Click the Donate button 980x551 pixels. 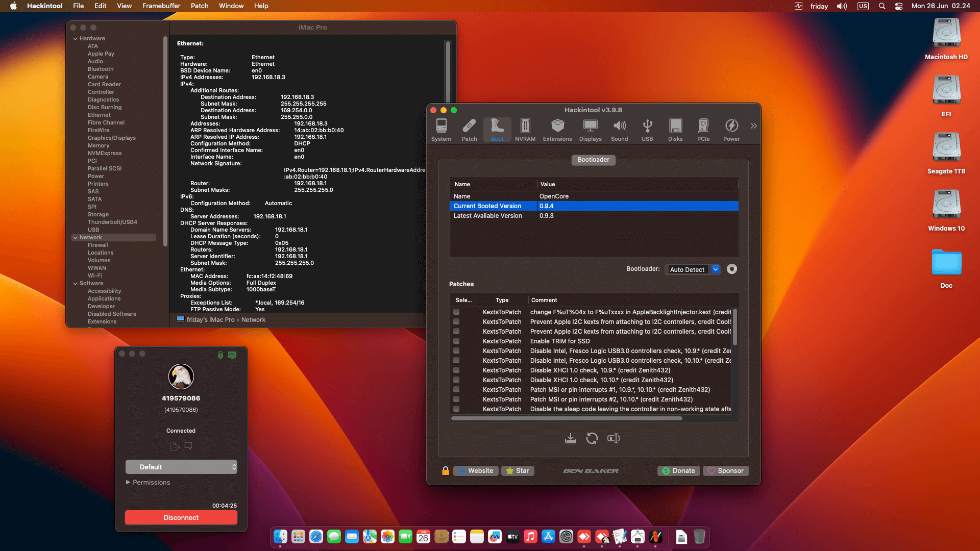[678, 470]
